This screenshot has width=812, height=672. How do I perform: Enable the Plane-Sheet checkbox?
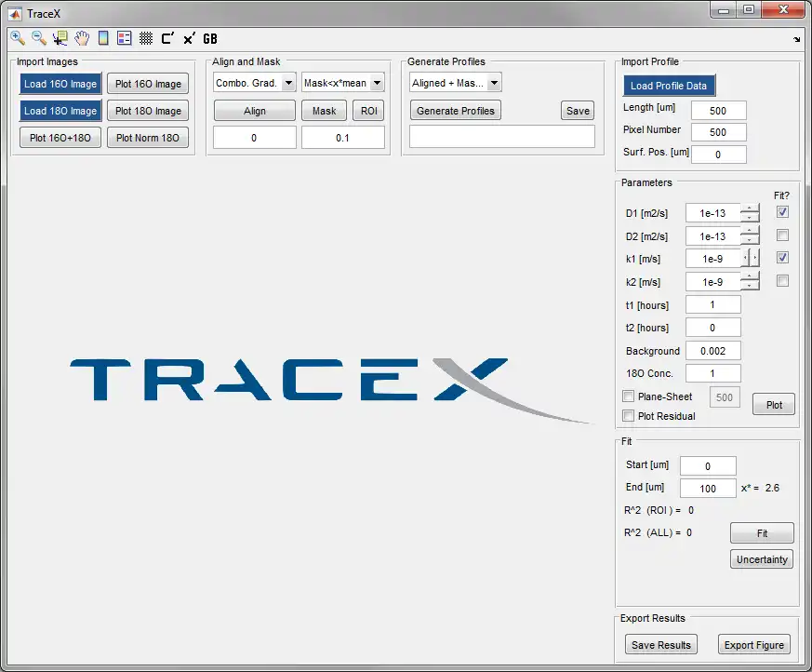(x=628, y=396)
